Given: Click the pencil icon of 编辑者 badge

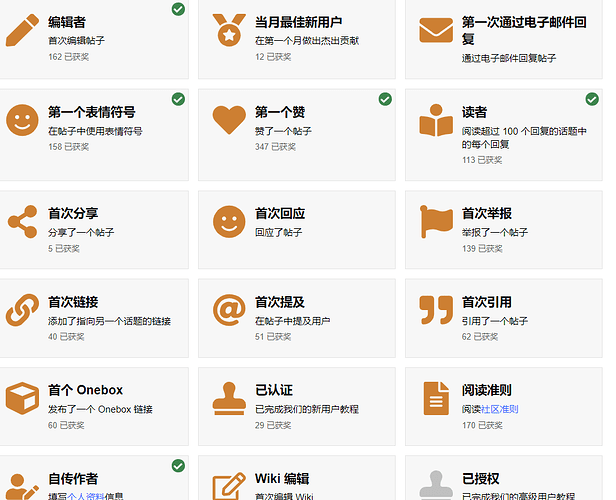Looking at the screenshot, I should [22, 30].
